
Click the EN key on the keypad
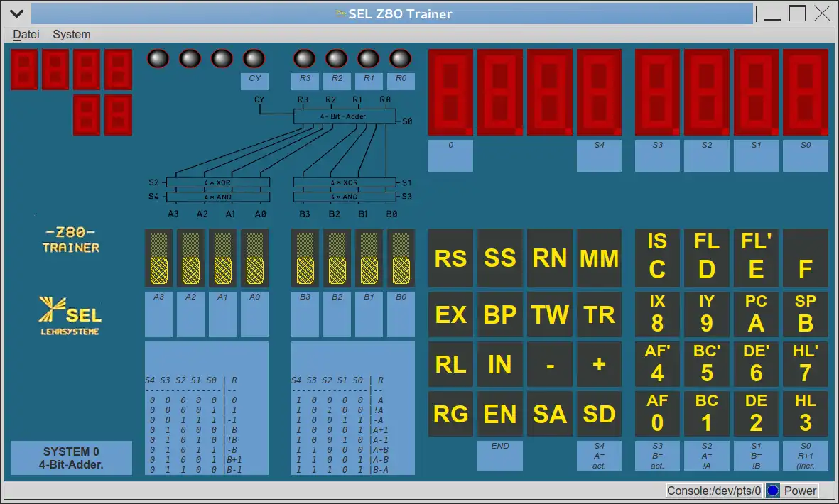499,414
